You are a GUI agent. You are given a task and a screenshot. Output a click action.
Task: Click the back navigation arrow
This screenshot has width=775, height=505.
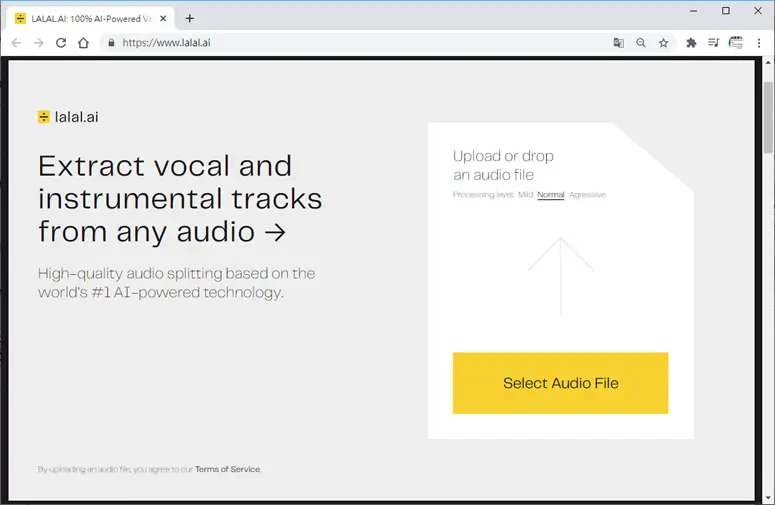pyautogui.click(x=16, y=43)
